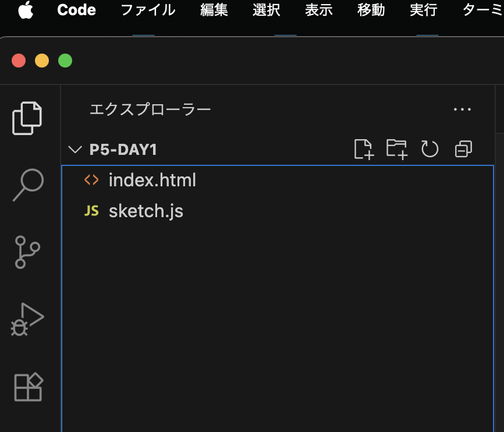Create a new file in P5-DAY1
The height and width of the screenshot is (432, 504).
(364, 149)
